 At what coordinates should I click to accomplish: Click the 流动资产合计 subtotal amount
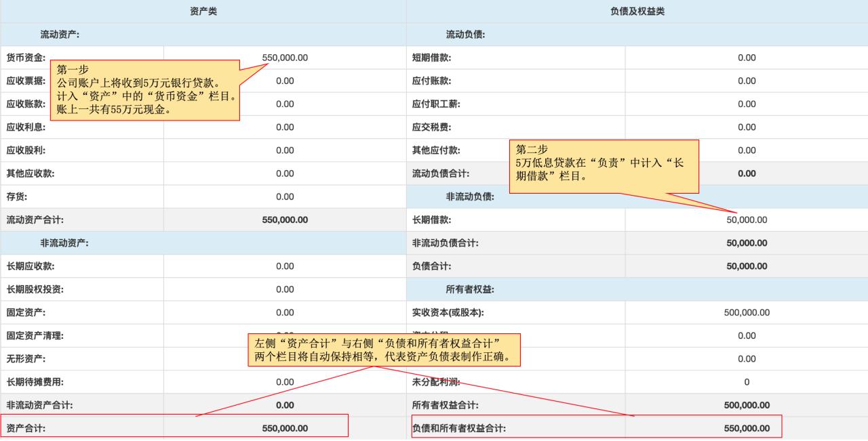point(285,219)
